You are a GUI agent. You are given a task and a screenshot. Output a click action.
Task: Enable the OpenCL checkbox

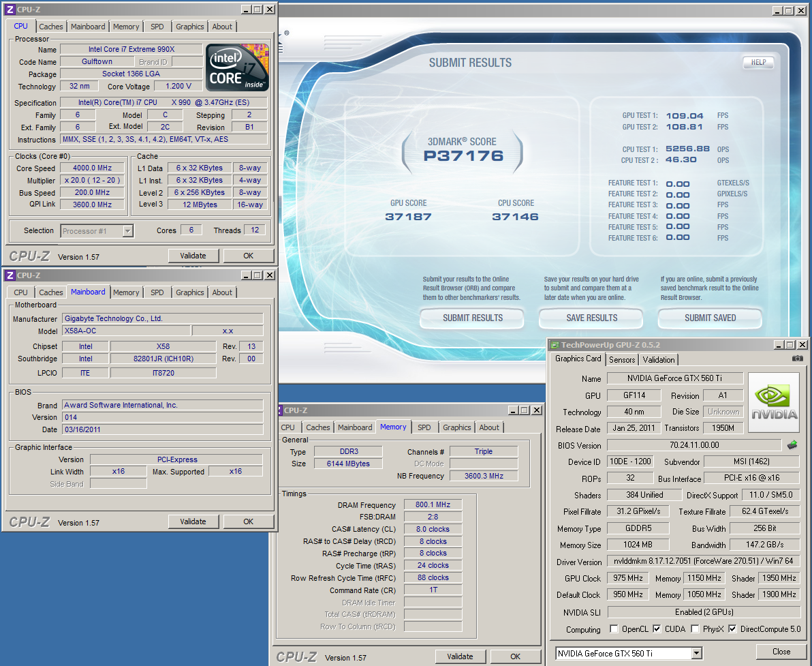[x=614, y=629]
